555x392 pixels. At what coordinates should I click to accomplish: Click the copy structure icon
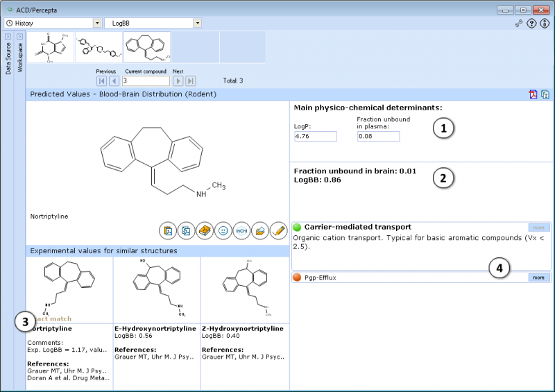[186, 231]
